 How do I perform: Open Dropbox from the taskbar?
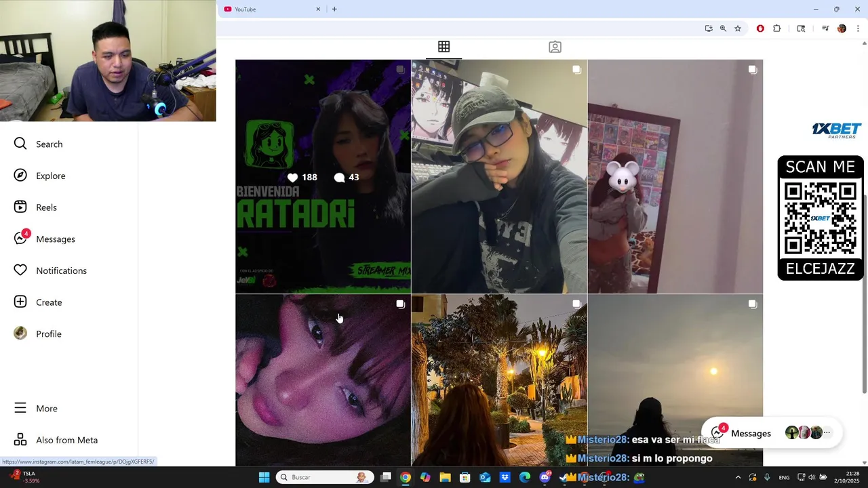pos(505,477)
